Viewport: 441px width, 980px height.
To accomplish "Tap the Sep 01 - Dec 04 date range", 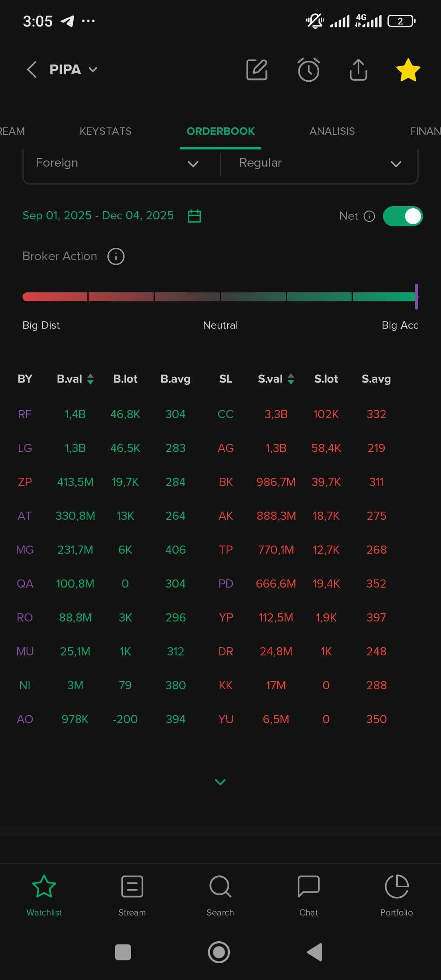I will click(98, 216).
